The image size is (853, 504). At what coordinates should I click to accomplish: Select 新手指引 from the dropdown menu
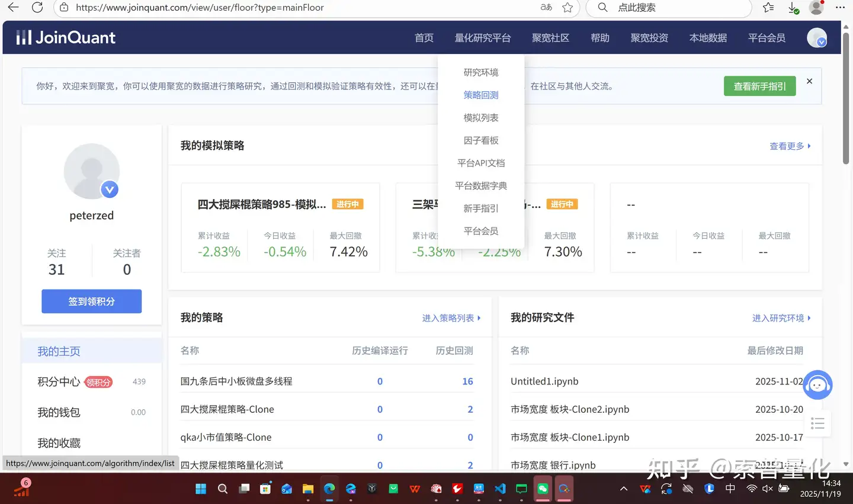point(481,208)
